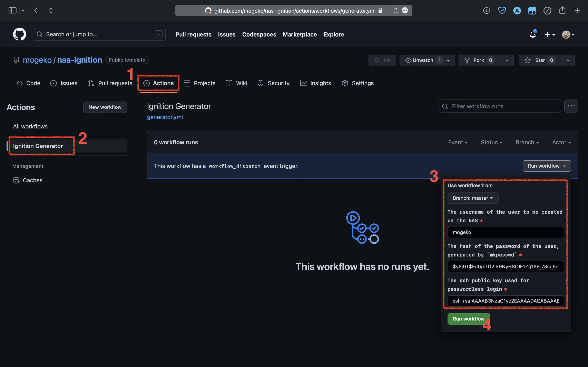
Task: Open the Actor filter dropdown
Action: pos(561,142)
